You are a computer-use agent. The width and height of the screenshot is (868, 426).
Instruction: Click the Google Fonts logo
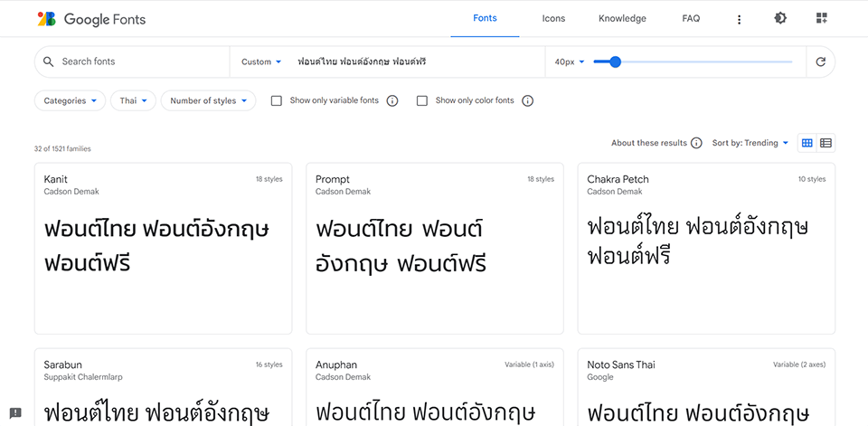pos(91,19)
